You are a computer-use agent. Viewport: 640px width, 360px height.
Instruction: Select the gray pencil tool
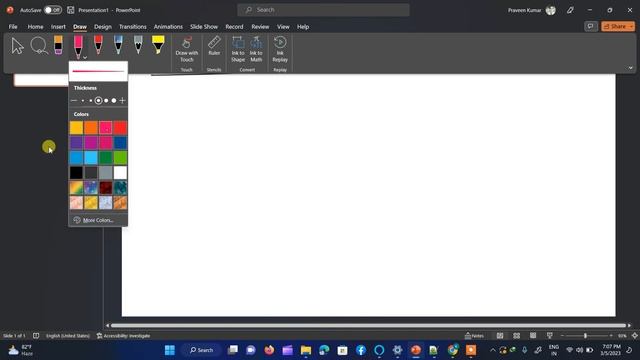click(138, 45)
